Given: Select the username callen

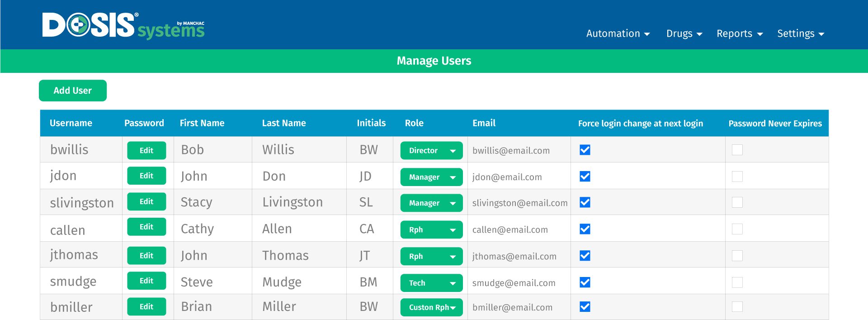Looking at the screenshot, I should 68,230.
